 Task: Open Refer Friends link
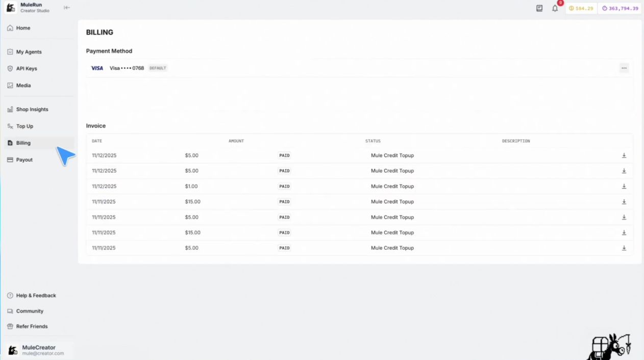39,326
